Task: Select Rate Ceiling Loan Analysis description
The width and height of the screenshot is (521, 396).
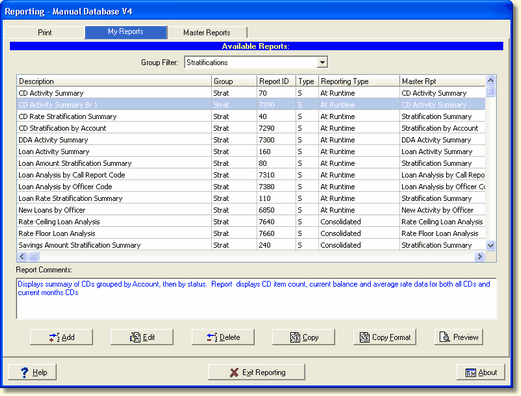Action: [x=59, y=222]
